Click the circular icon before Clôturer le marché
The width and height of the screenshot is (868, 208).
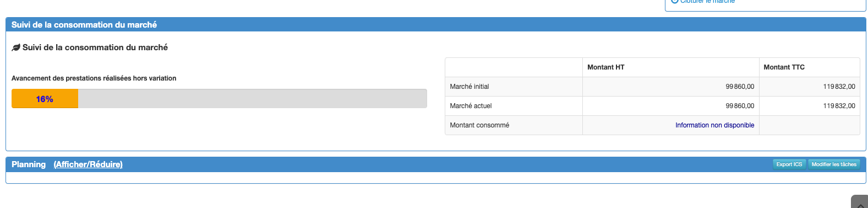[674, 2]
